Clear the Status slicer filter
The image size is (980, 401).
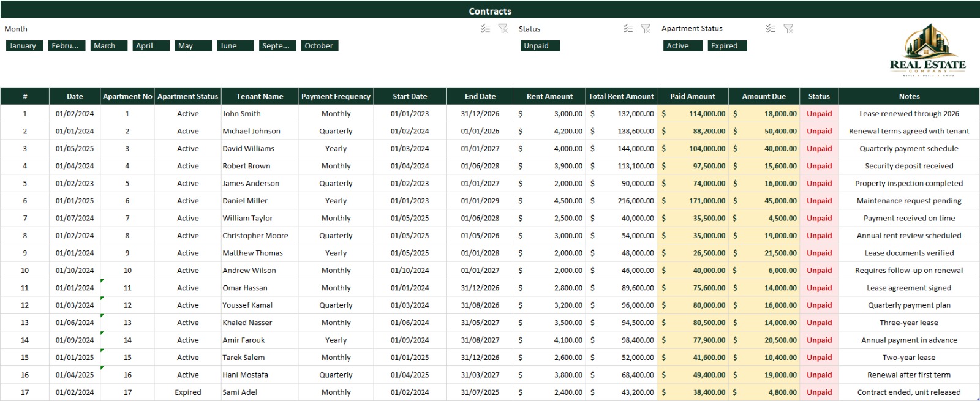click(x=646, y=29)
